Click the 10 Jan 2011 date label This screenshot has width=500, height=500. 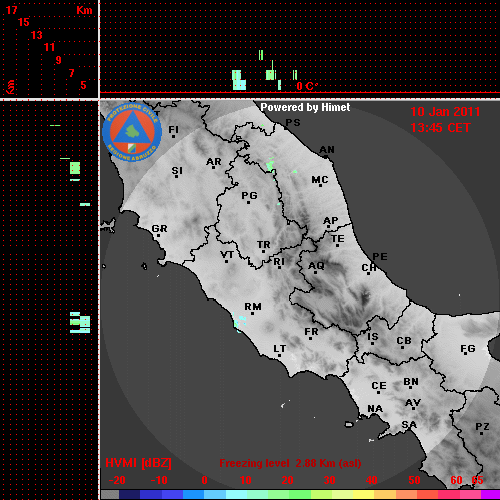(445, 112)
